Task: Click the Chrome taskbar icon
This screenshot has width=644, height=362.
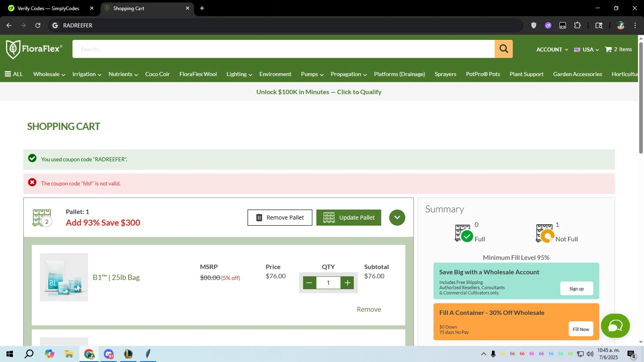Action: click(89, 354)
